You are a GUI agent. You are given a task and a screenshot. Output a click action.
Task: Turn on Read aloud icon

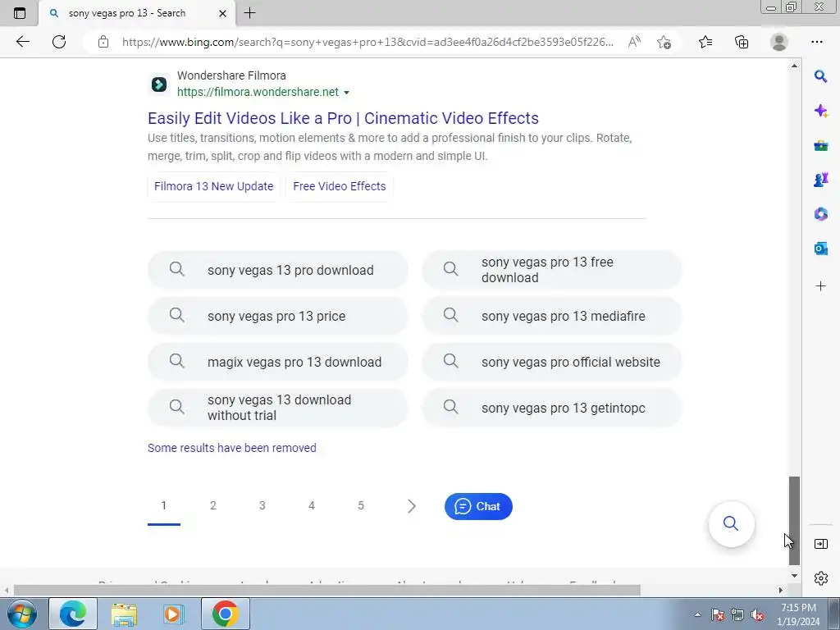click(634, 42)
